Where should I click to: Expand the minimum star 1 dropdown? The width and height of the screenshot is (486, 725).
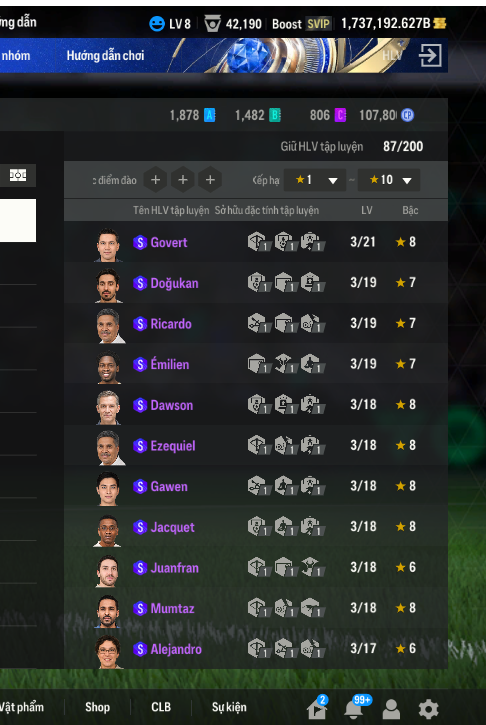pyautogui.click(x=315, y=180)
